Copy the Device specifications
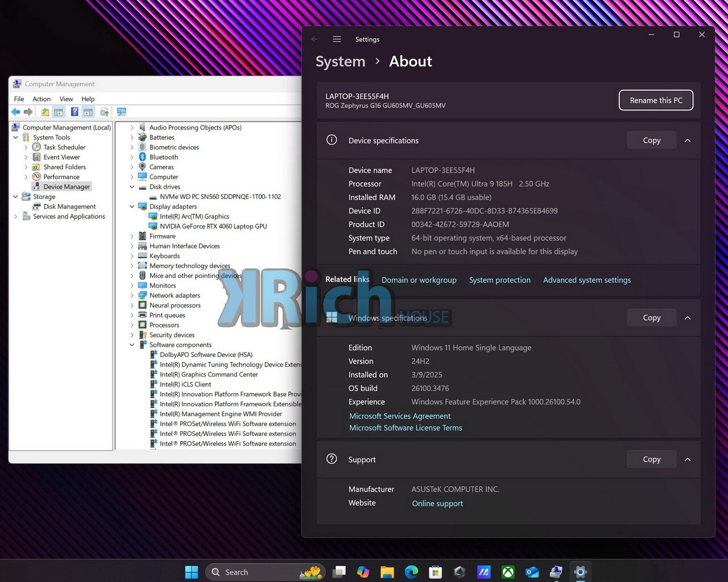Image resolution: width=728 pixels, height=582 pixels. point(651,140)
